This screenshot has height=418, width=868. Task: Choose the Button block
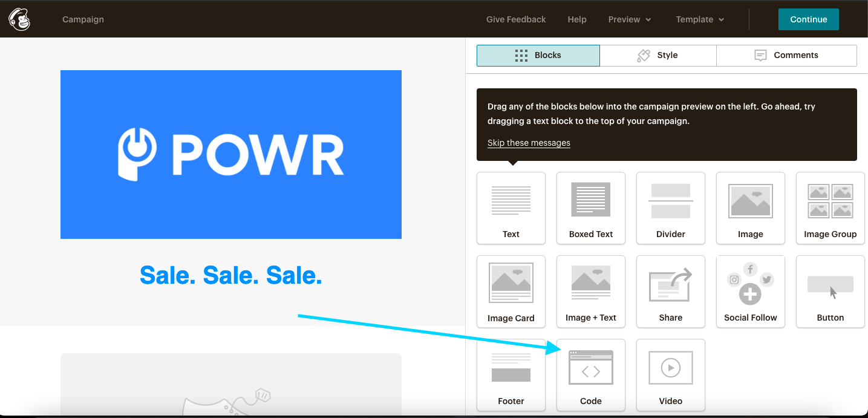click(x=830, y=292)
